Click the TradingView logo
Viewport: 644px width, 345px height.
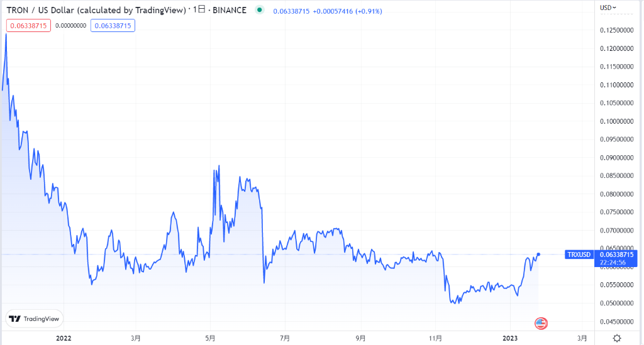34,319
